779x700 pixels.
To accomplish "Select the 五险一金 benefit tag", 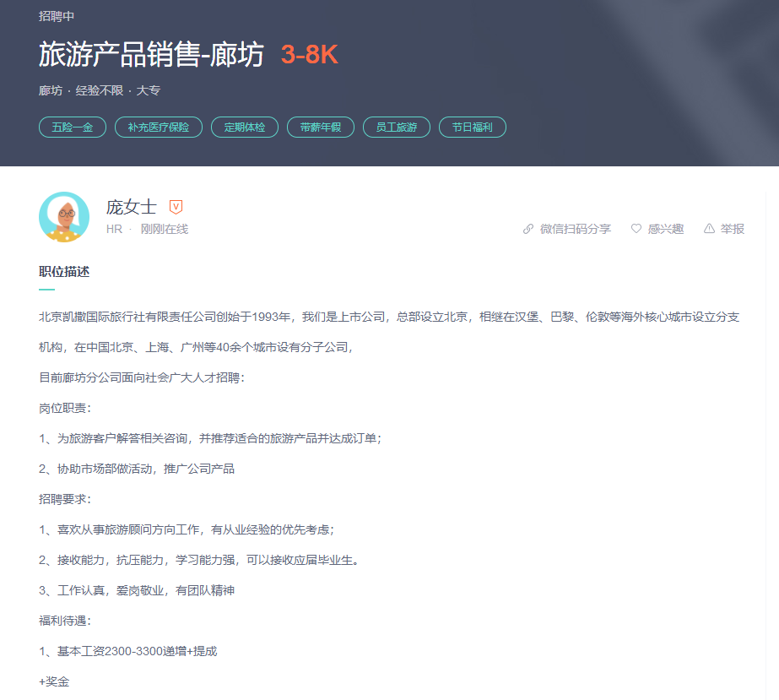I will point(73,128).
